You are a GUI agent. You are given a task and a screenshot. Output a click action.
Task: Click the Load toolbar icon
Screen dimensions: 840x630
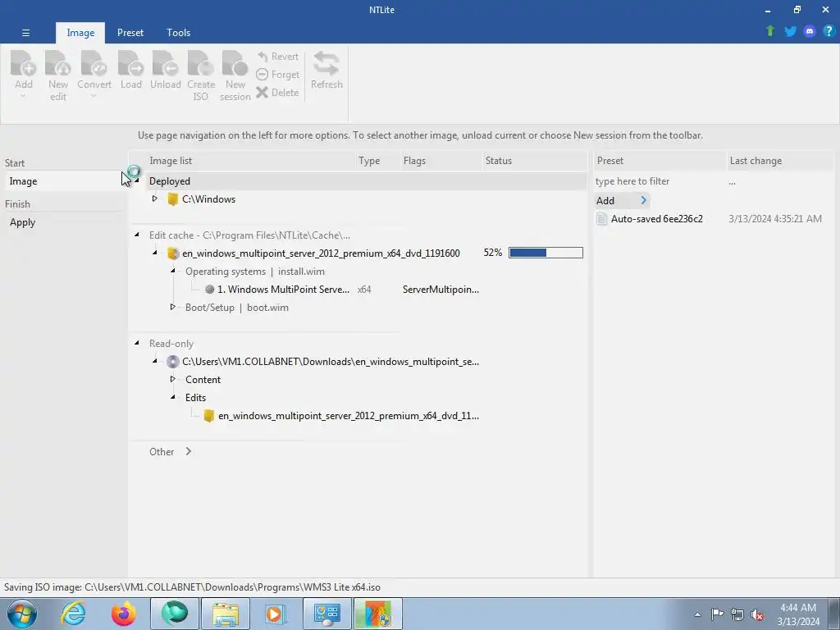[x=130, y=64]
